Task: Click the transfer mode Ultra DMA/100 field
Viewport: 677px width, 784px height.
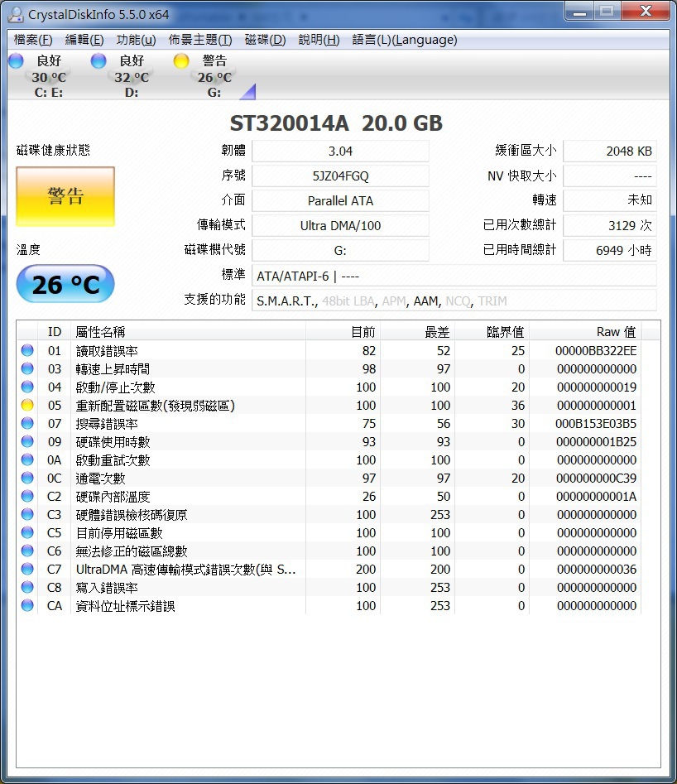Action: tap(340, 225)
